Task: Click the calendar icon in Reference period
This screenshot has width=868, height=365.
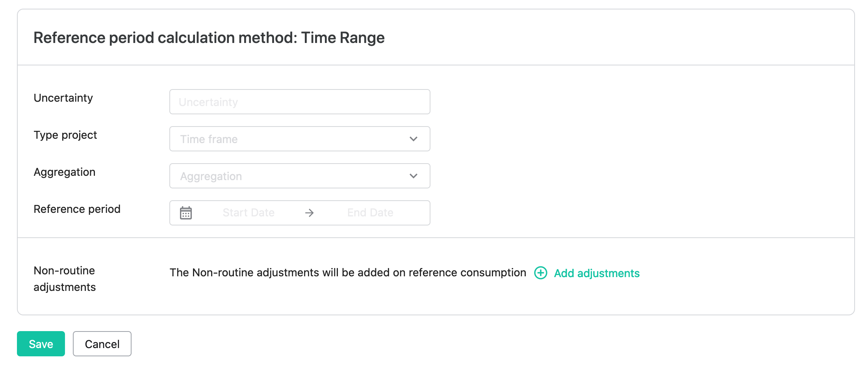Action: 186,213
